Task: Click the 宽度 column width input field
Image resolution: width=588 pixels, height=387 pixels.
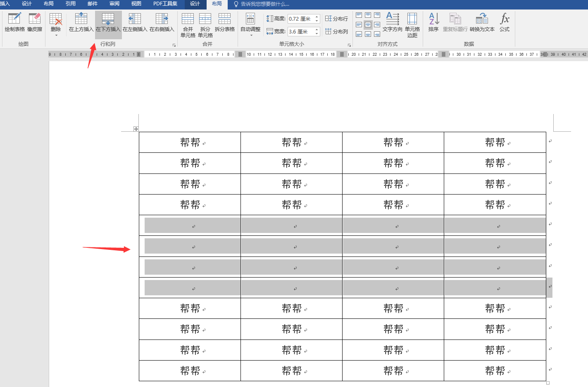Action: click(x=300, y=31)
